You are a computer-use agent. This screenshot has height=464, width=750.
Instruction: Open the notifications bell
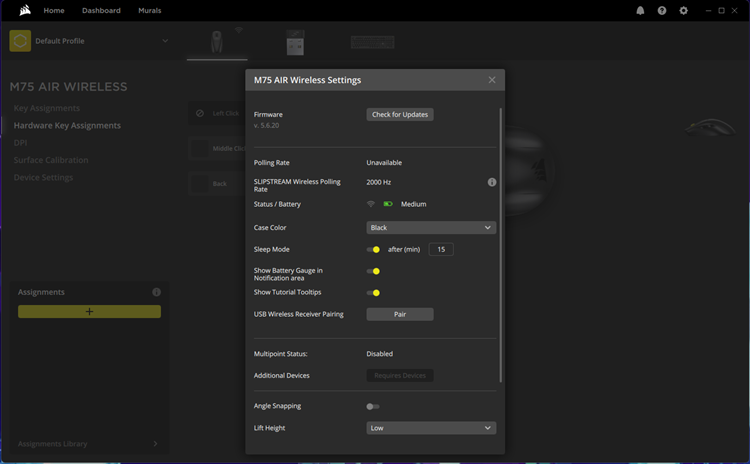(x=640, y=11)
